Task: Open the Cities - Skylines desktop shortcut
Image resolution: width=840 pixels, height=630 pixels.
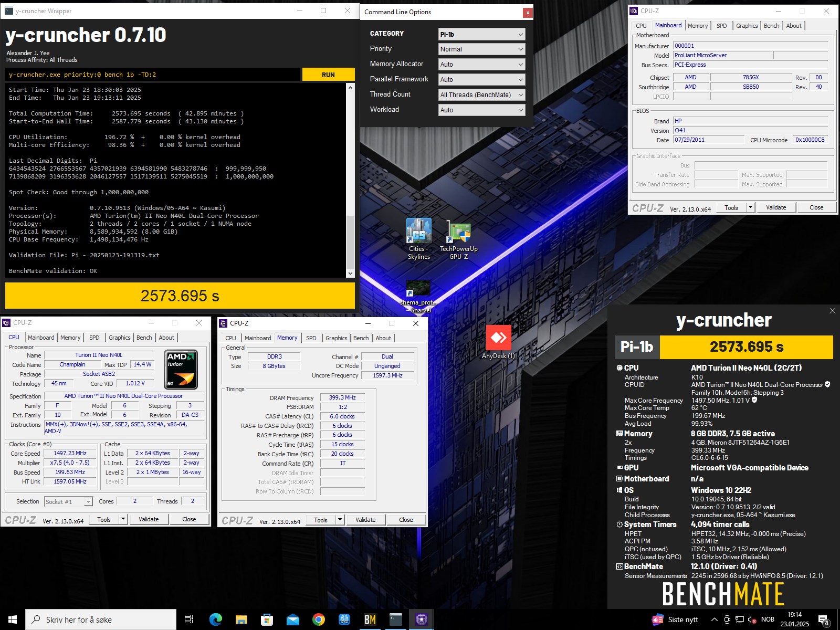Action: tap(419, 239)
